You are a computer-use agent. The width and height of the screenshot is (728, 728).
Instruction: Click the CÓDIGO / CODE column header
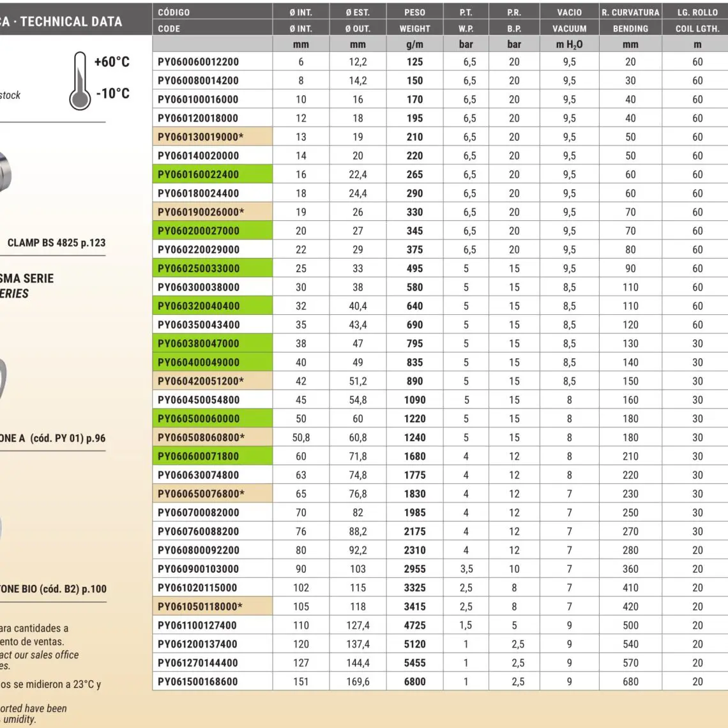coord(212,20)
